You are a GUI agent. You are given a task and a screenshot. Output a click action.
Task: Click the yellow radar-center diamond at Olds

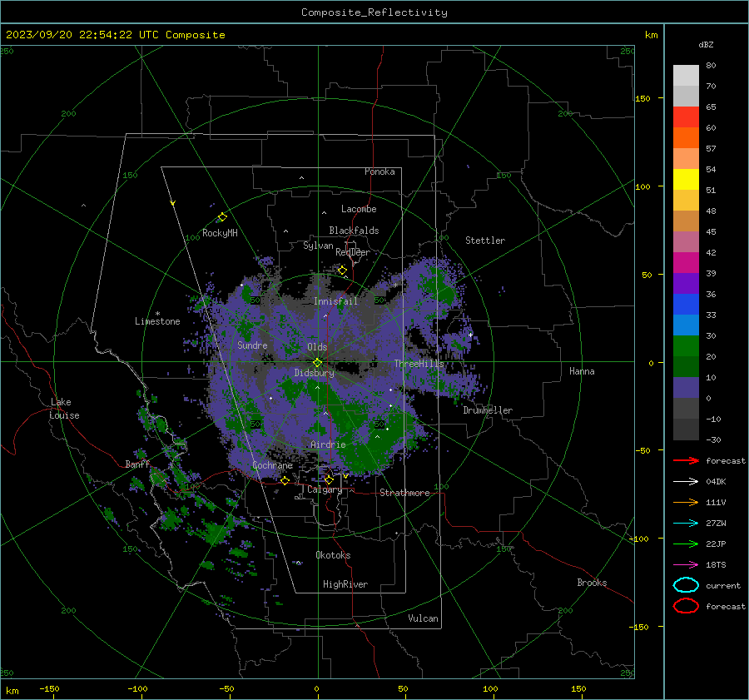coord(318,362)
